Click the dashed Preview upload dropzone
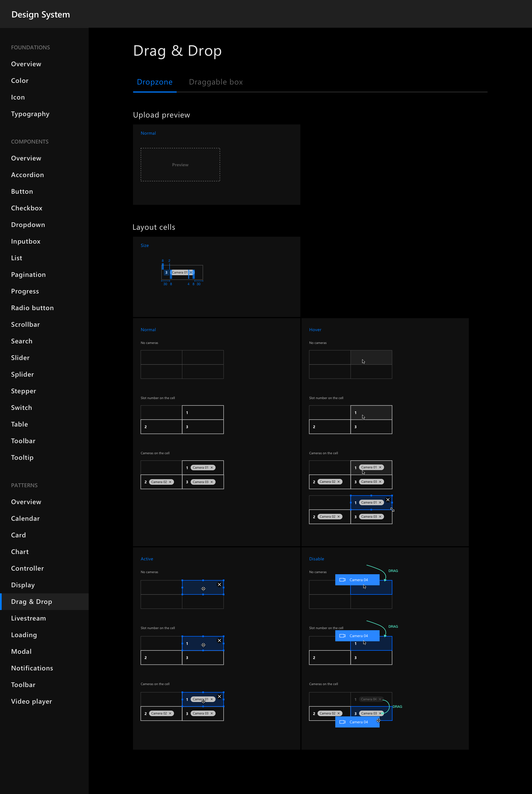 click(180, 165)
